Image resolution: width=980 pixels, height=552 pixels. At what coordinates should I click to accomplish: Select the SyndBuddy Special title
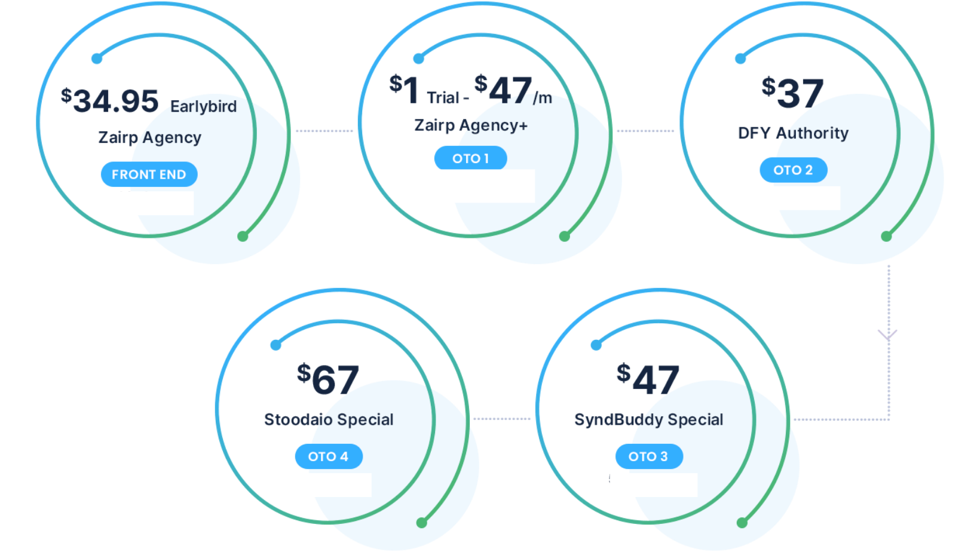(x=648, y=419)
